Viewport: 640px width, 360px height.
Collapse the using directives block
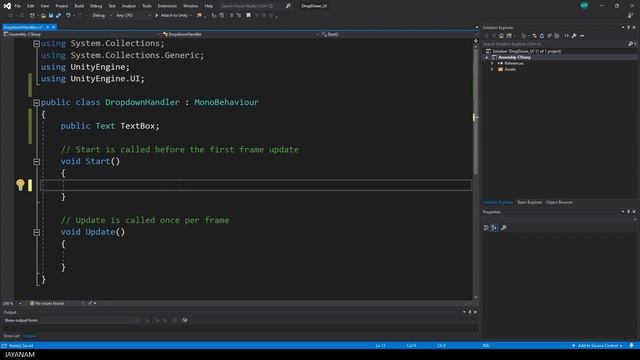pos(36,43)
